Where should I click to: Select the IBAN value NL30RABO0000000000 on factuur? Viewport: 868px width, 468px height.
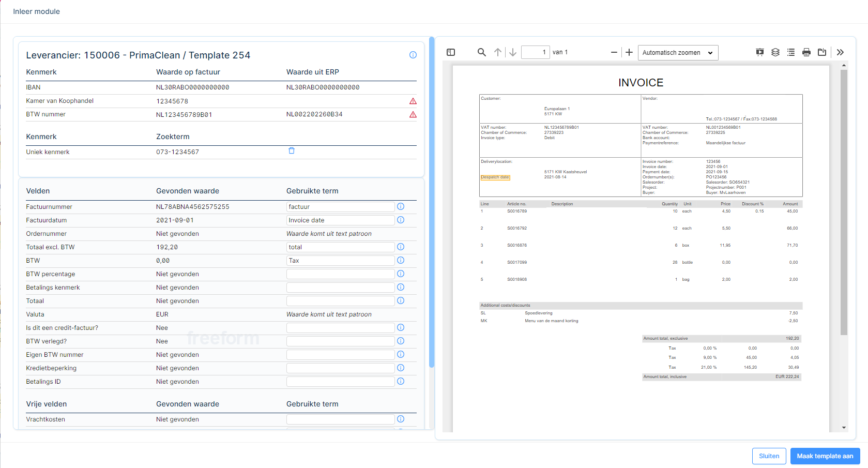(192, 87)
